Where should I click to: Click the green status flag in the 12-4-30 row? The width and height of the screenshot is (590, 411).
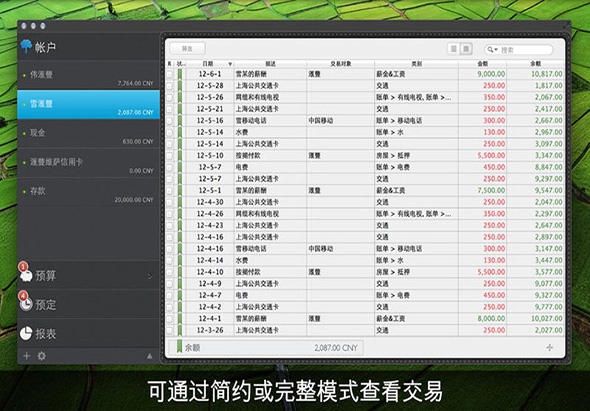pos(180,202)
